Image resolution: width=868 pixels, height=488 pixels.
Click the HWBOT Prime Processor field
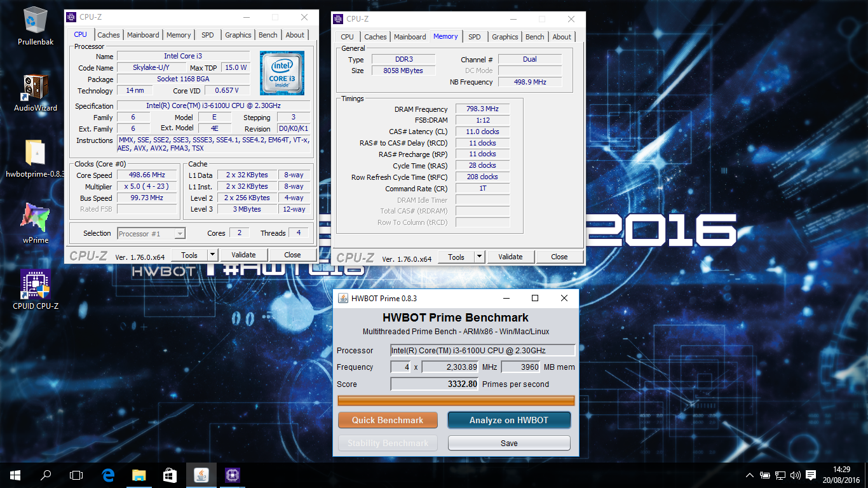[x=483, y=350]
